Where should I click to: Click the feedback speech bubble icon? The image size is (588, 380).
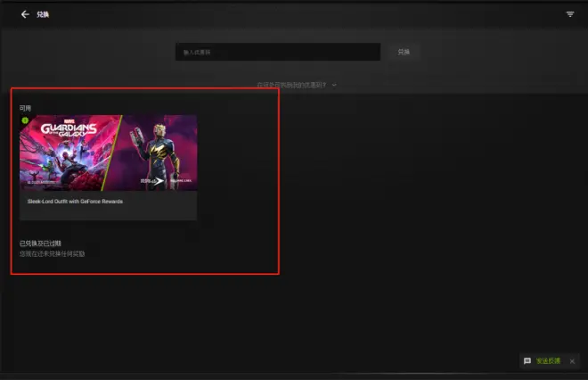click(527, 361)
